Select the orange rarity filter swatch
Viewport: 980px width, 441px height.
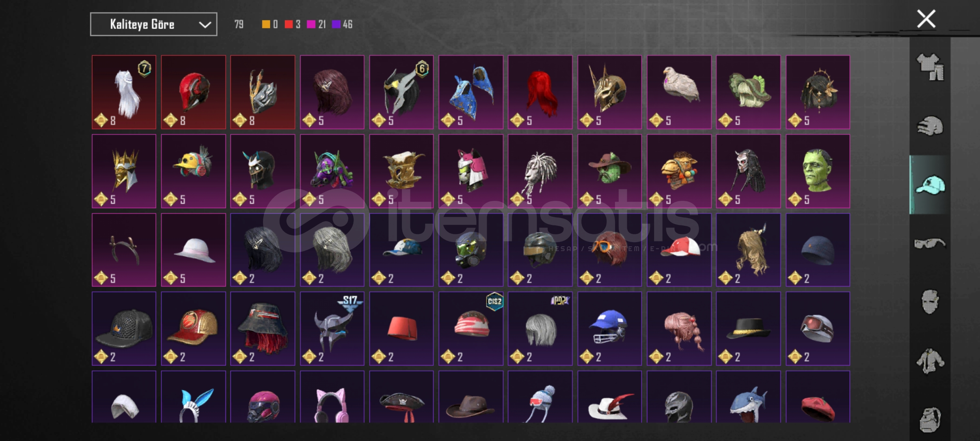[x=266, y=24]
